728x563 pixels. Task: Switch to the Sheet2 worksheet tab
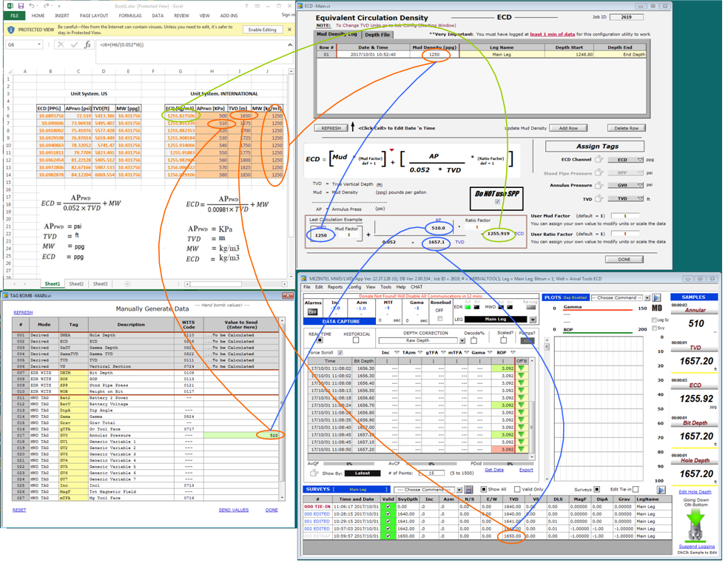(76, 283)
